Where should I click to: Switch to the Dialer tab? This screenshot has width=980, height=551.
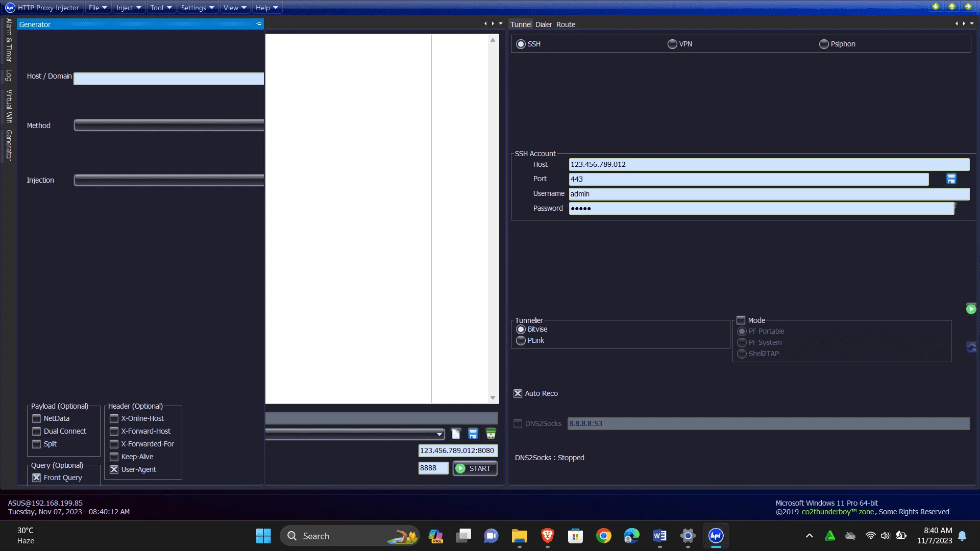pos(544,24)
